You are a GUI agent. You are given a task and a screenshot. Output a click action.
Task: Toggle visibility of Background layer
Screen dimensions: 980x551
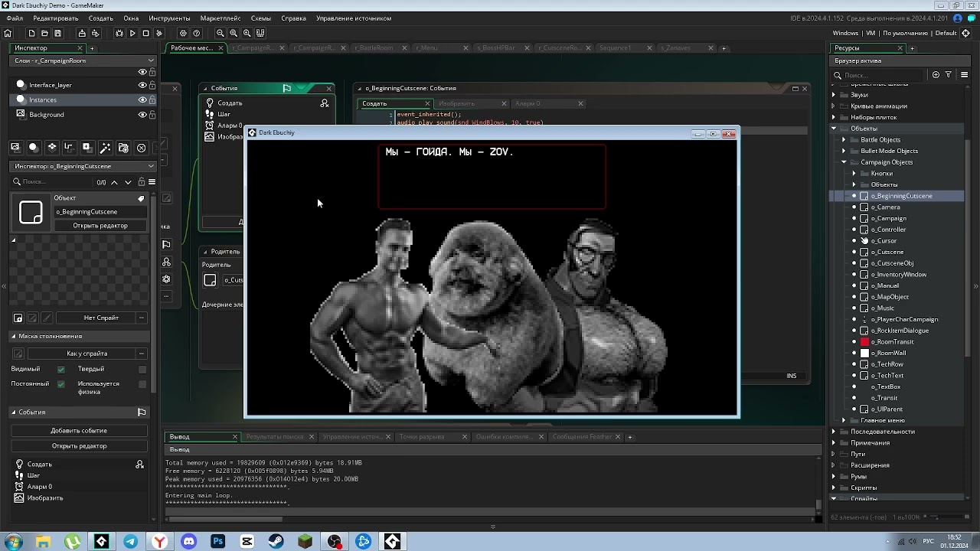142,115
